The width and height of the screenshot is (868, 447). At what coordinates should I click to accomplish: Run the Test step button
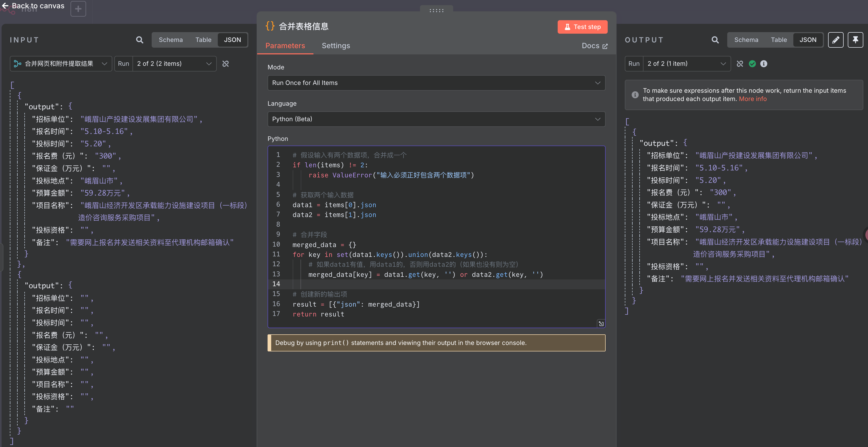click(582, 27)
